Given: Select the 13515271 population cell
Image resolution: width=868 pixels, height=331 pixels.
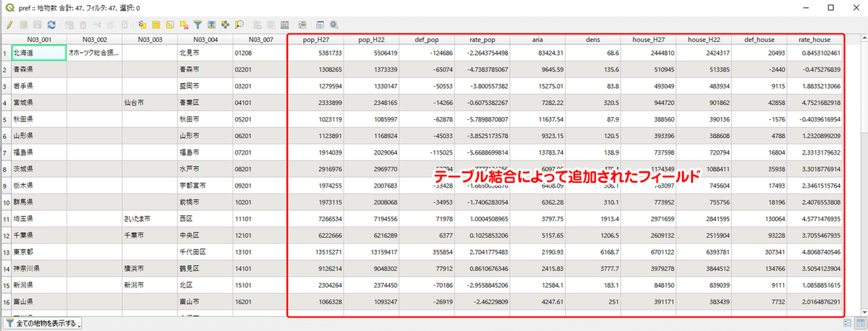Looking at the screenshot, I should coord(315,251).
